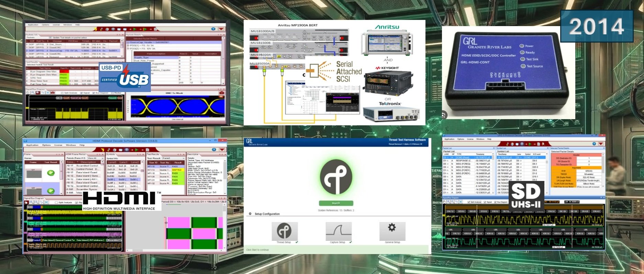Open Capture Setup waveform tile
Image resolution: width=644 pixels, height=274 pixels.
tap(338, 231)
